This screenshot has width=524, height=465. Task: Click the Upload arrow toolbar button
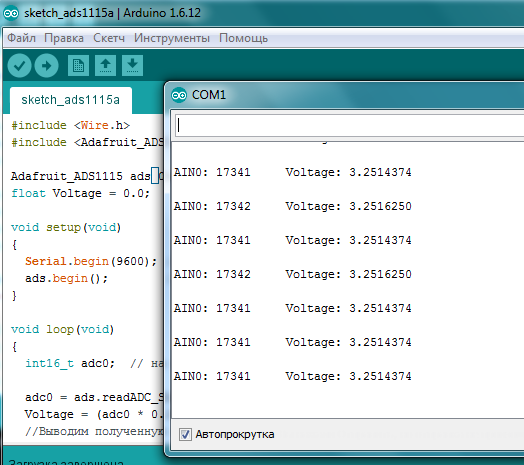[x=46, y=66]
